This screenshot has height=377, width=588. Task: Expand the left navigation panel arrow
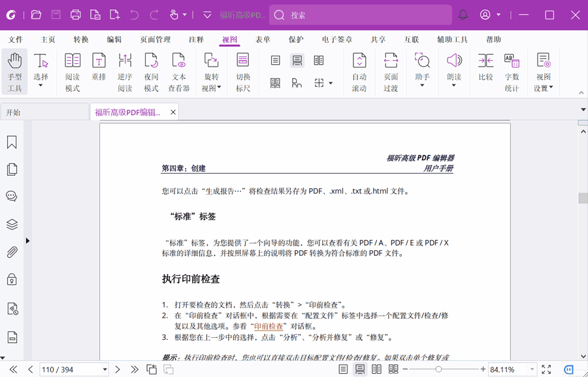coord(27,241)
